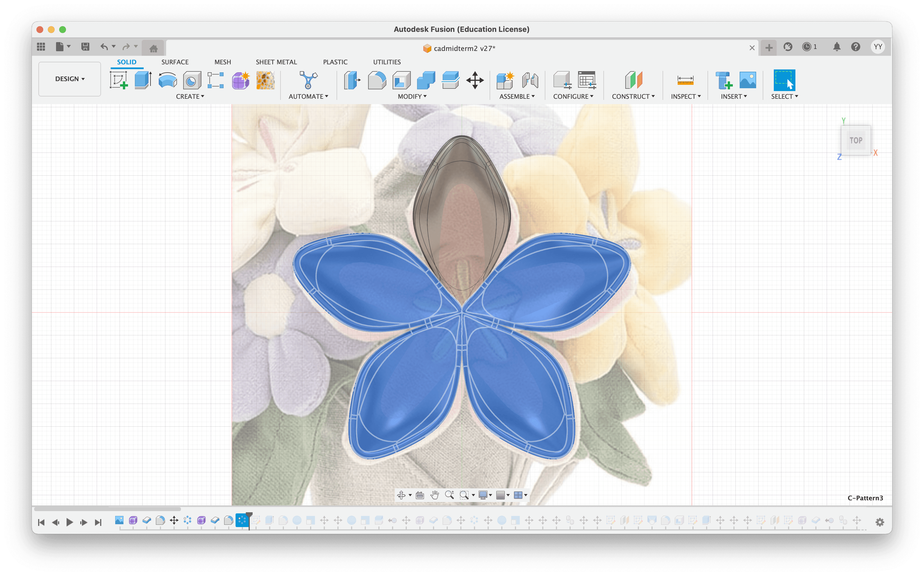Click the Joint assemble icon

pos(530,80)
